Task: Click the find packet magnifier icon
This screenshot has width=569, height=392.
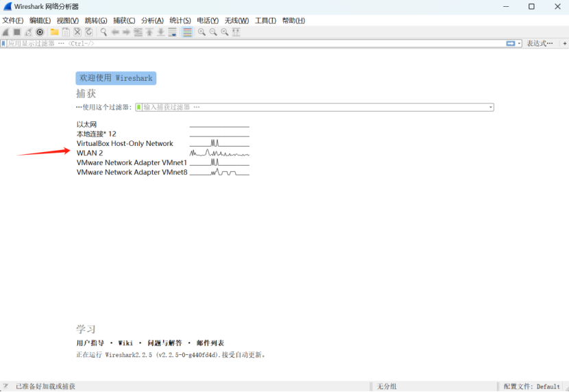Action: click(x=104, y=32)
